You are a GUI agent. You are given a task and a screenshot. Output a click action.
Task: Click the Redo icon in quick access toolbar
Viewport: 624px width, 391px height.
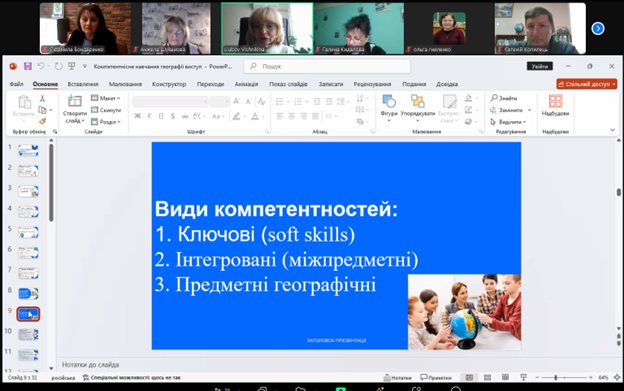tap(58, 66)
